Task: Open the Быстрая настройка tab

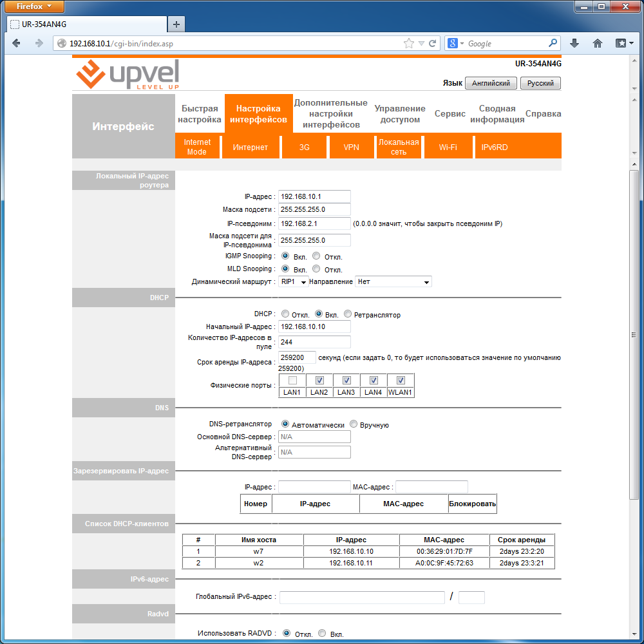Action: (x=200, y=114)
